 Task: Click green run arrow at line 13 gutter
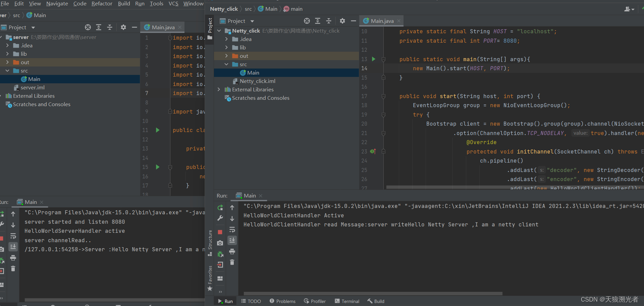point(374,59)
